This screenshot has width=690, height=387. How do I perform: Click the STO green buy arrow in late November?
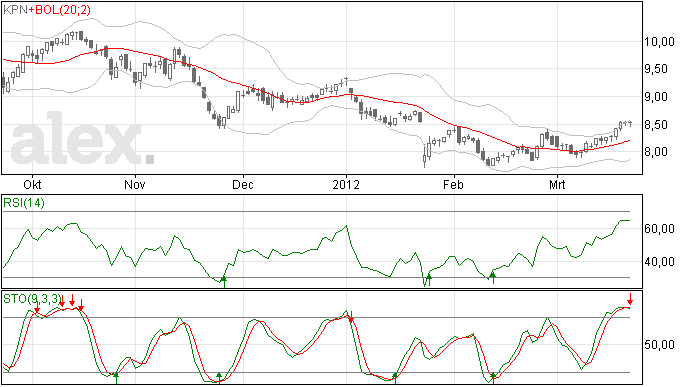(x=219, y=378)
